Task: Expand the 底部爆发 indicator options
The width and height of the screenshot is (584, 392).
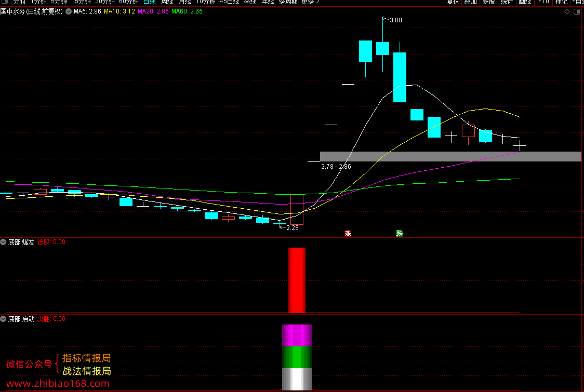Action: (3, 242)
